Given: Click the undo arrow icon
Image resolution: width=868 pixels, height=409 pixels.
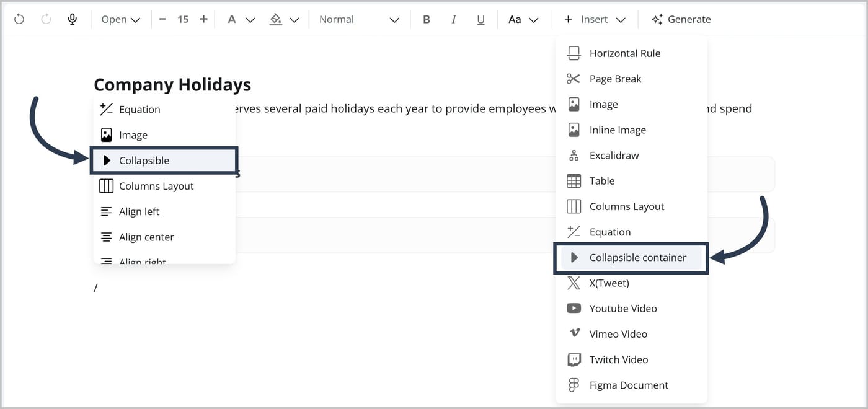Looking at the screenshot, I should pos(19,19).
